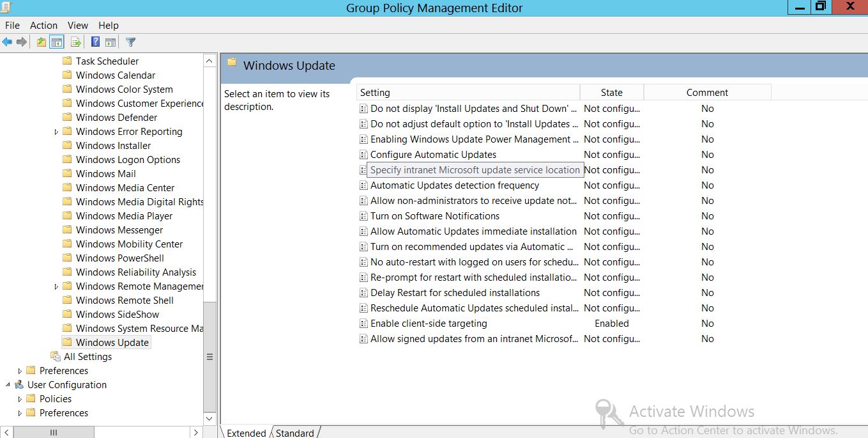Select Windows Color System in the tree
868x438 pixels.
pos(125,89)
